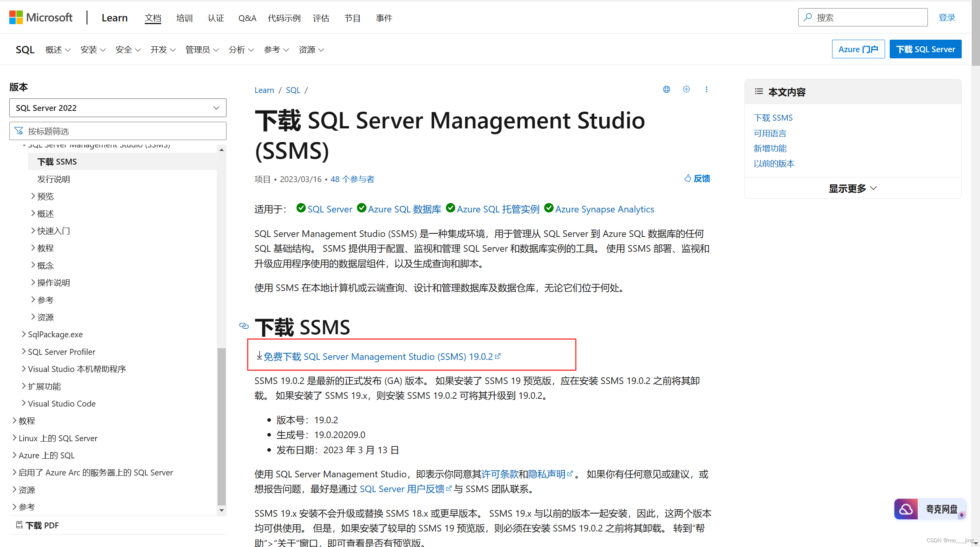
Task: Expand the 安装 nav menu
Action: point(93,49)
